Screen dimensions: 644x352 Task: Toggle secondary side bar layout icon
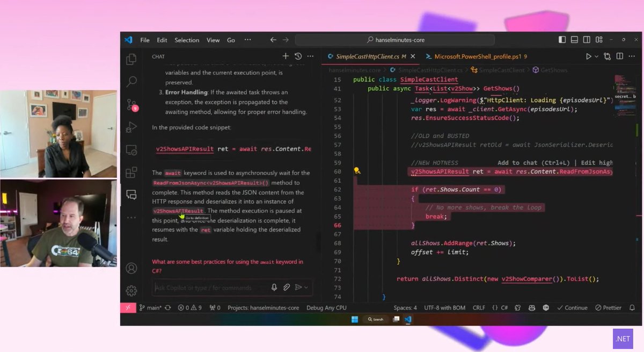click(x=587, y=40)
